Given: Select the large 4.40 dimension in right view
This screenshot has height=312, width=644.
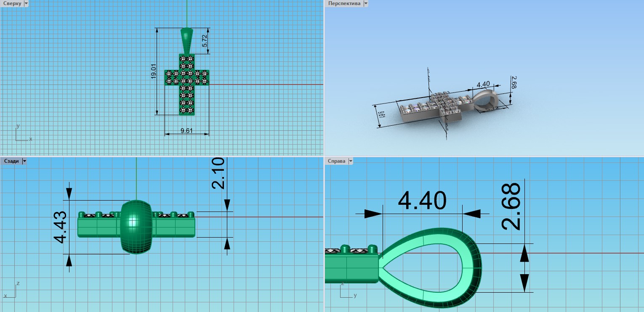Looking at the screenshot, I should [422, 201].
